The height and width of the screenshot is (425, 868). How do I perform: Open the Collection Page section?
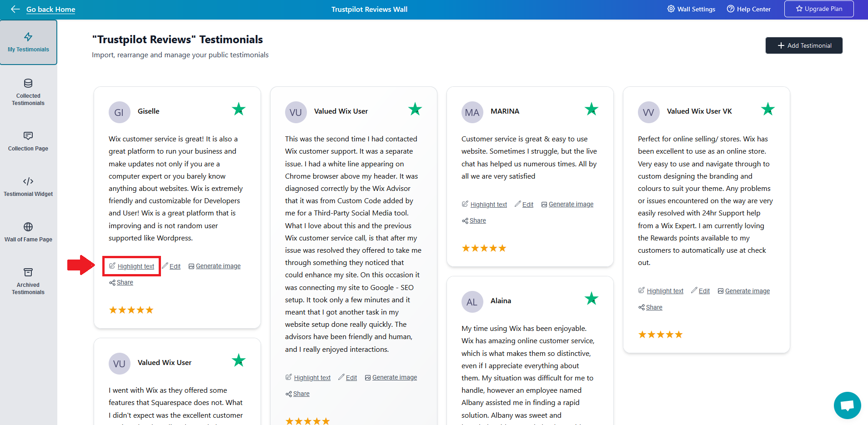click(28, 141)
